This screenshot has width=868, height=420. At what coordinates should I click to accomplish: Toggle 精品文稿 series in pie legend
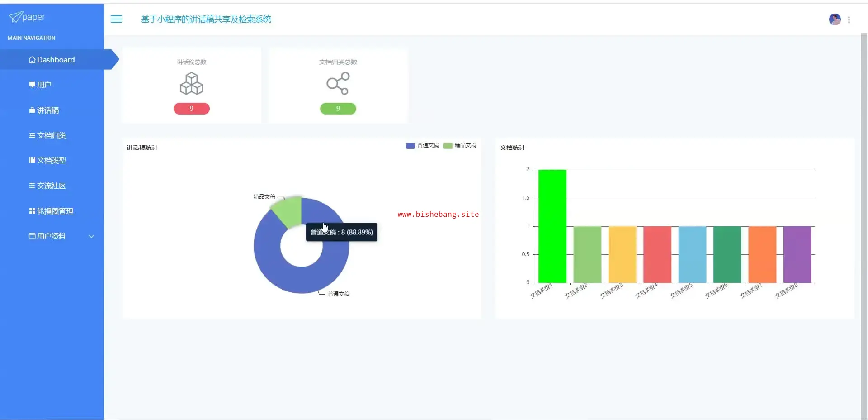460,145
